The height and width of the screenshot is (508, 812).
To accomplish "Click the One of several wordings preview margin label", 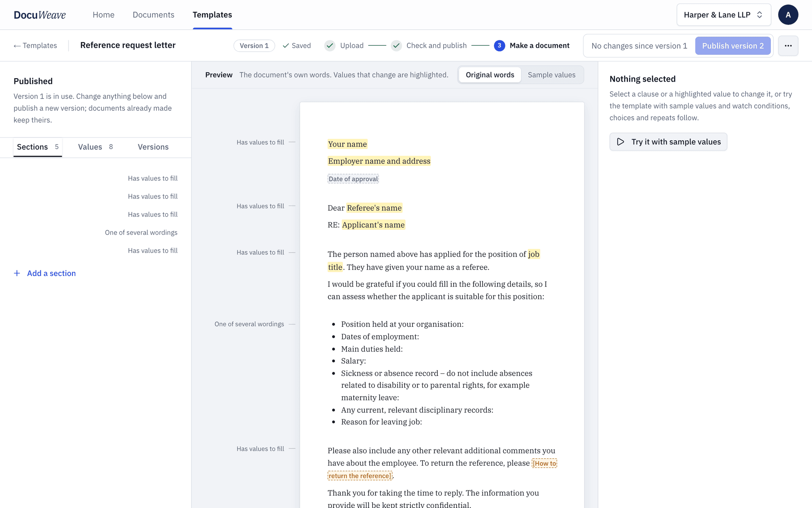I will click(x=249, y=324).
